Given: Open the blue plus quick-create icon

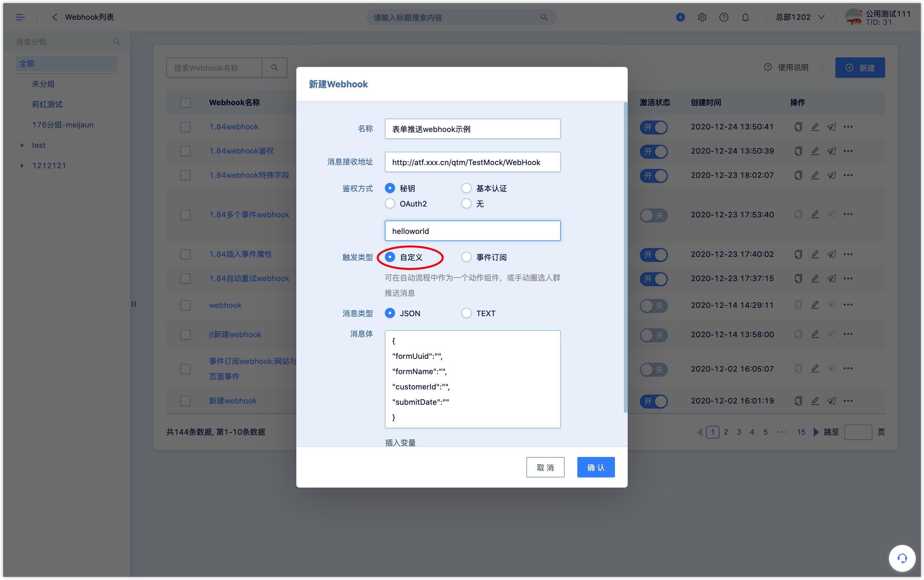Looking at the screenshot, I should (680, 17).
